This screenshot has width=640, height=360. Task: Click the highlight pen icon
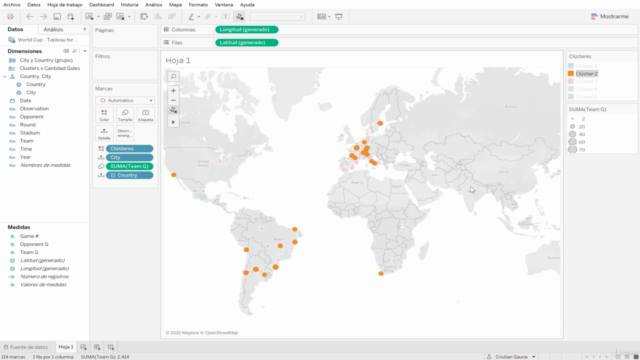coord(191,17)
